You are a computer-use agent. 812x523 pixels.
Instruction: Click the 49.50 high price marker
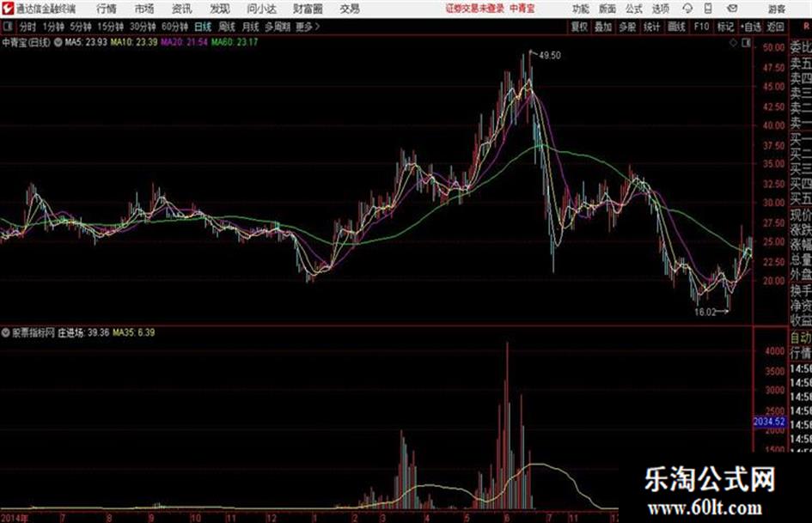[x=549, y=56]
